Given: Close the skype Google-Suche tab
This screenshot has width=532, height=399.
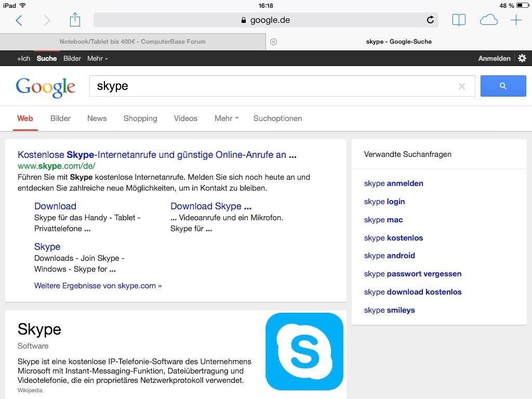Looking at the screenshot, I should pyautogui.click(x=273, y=42).
